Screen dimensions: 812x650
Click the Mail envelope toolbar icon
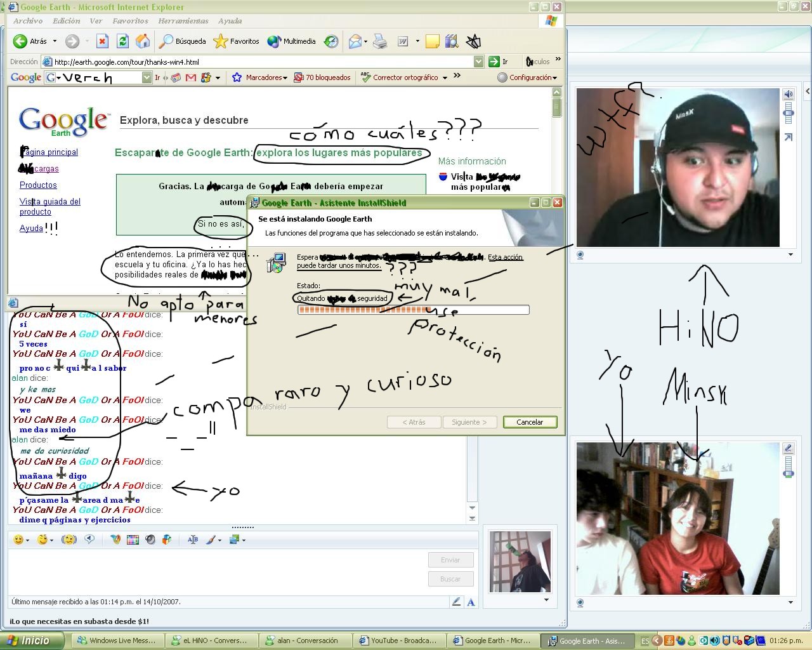355,42
